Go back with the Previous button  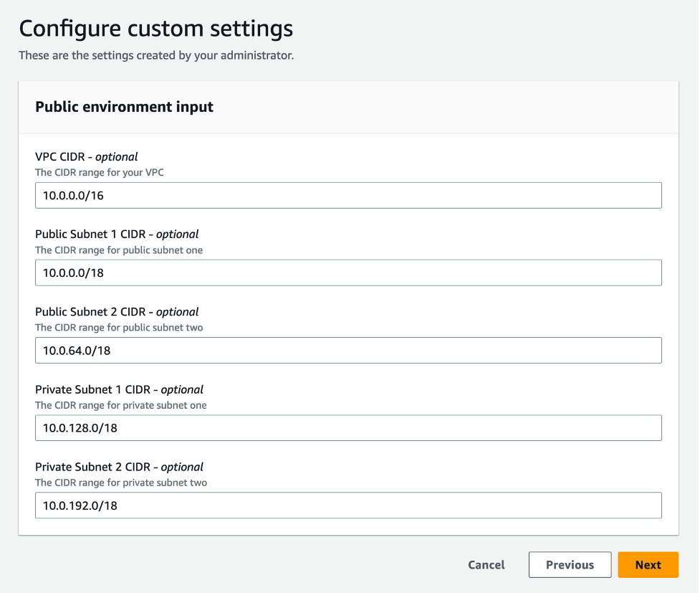[x=570, y=564]
